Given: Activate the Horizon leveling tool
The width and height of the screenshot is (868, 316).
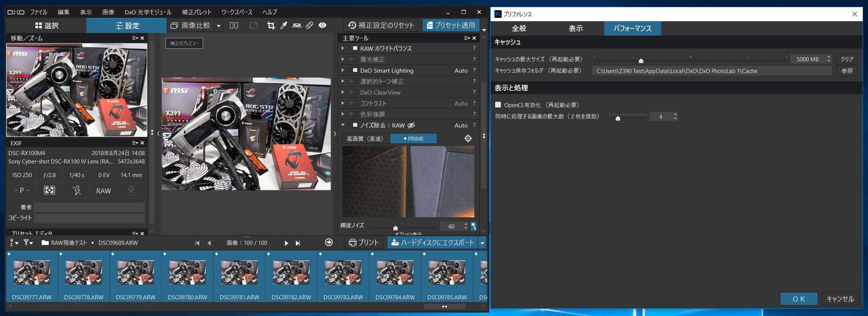Looking at the screenshot, I should 297,25.
